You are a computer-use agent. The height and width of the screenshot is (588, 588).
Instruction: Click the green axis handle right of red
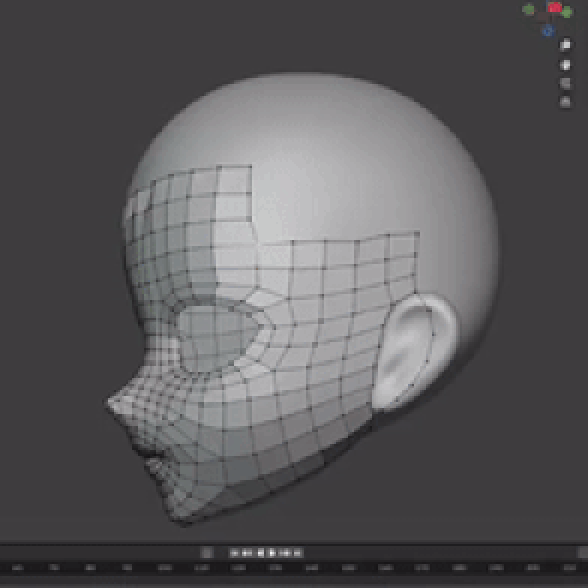(567, 12)
